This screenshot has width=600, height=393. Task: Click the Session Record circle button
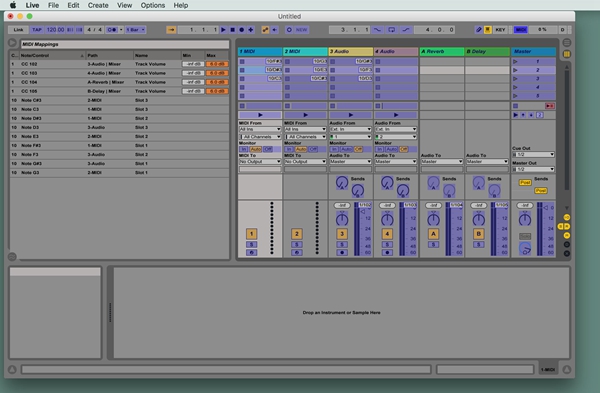[x=289, y=29]
